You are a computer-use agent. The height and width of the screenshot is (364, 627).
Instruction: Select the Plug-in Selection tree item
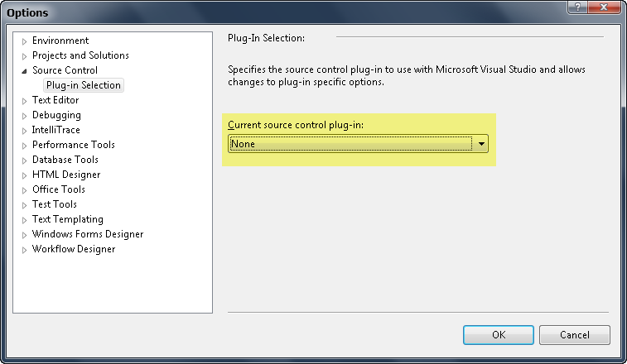[84, 85]
